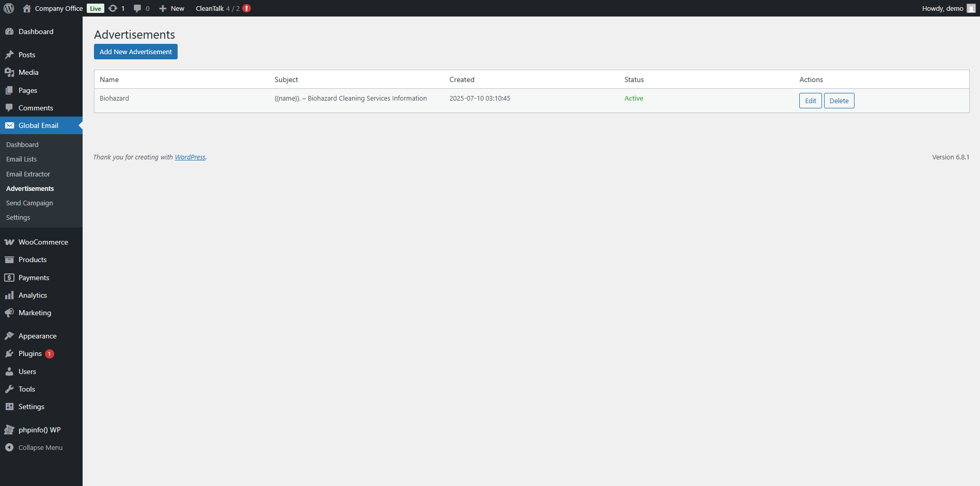The image size is (980, 486).
Task: Follow the WordPress footer link
Action: (189, 157)
